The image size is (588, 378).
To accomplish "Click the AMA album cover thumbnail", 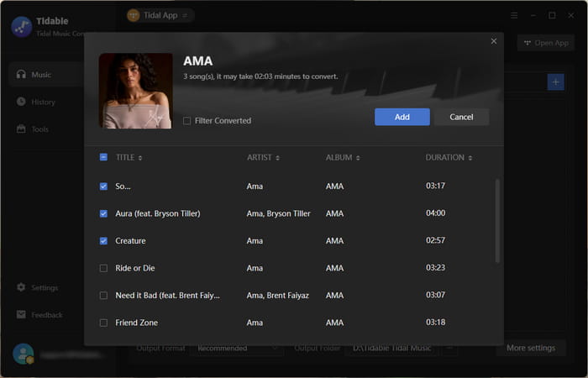I will pyautogui.click(x=136, y=91).
